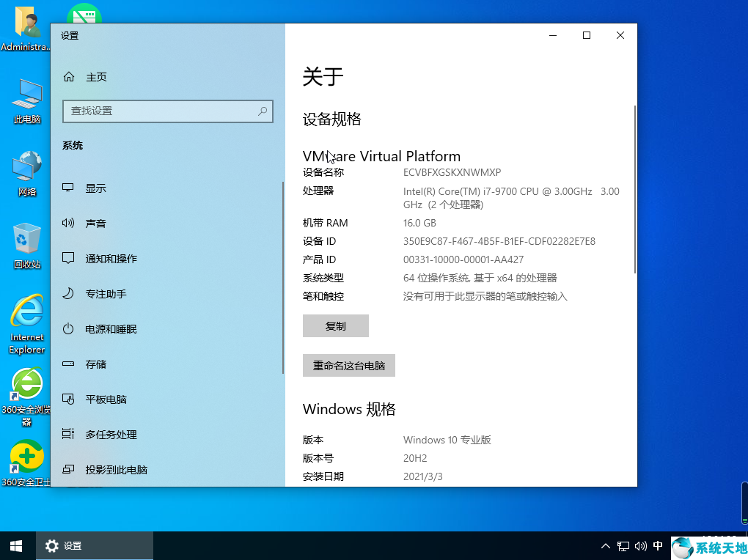Click the 设备规格 section heading
This screenshot has height=560, width=748.
pos(331,119)
